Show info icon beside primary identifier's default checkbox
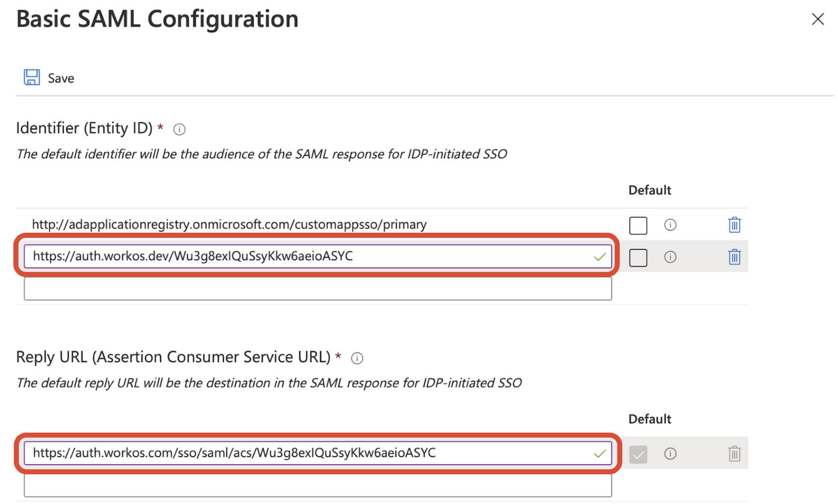Image resolution: width=838 pixels, height=504 pixels. coord(670,225)
